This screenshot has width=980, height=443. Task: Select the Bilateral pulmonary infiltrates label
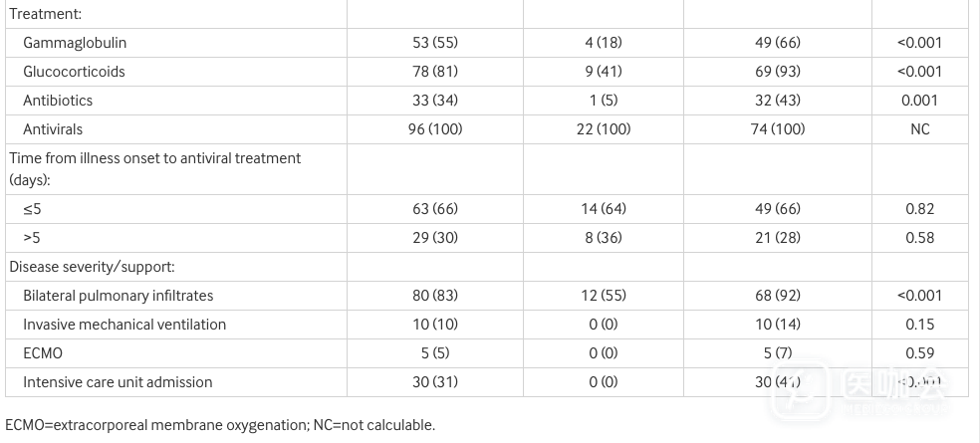(118, 296)
